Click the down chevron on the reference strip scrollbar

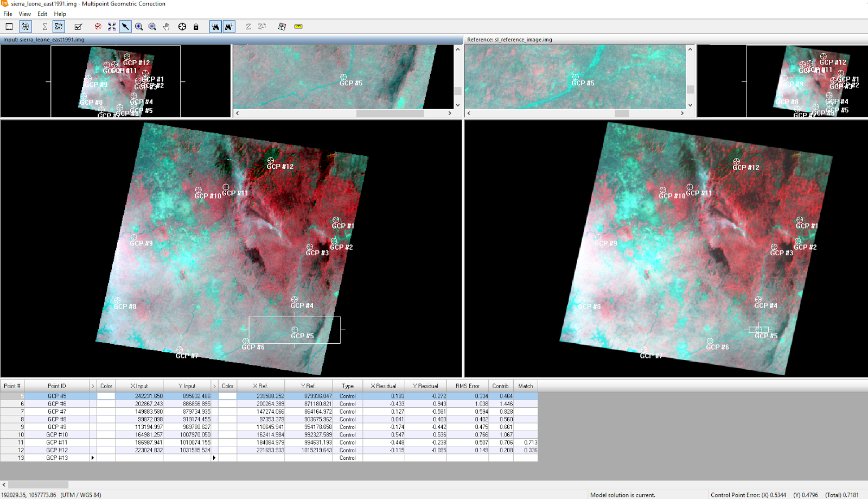[x=690, y=104]
